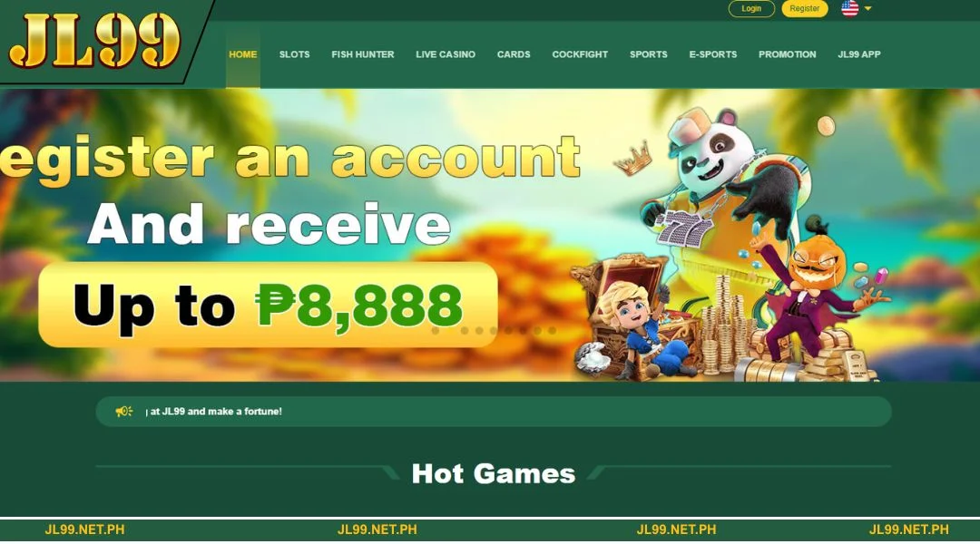Click the Up to ₱8,888 banner
Image resolution: width=980 pixels, height=544 pixels.
[268, 305]
